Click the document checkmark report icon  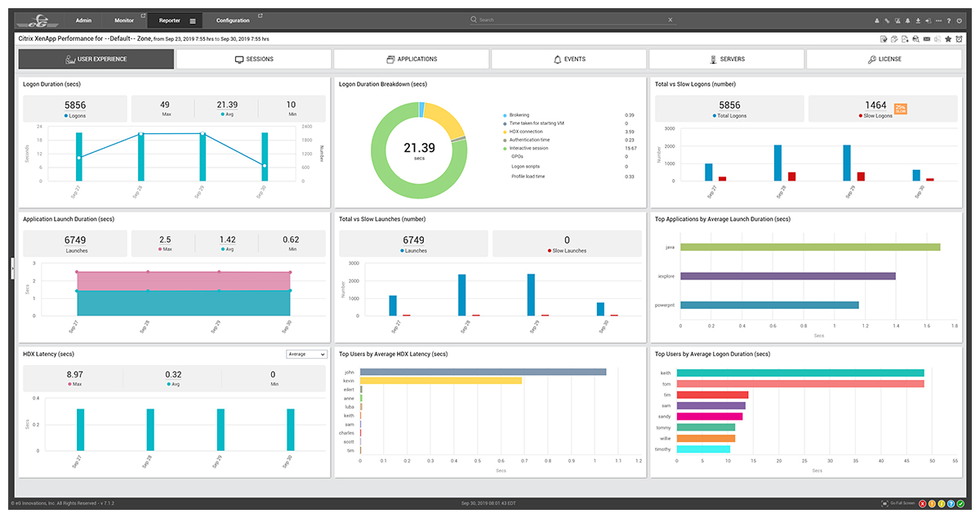point(884,39)
